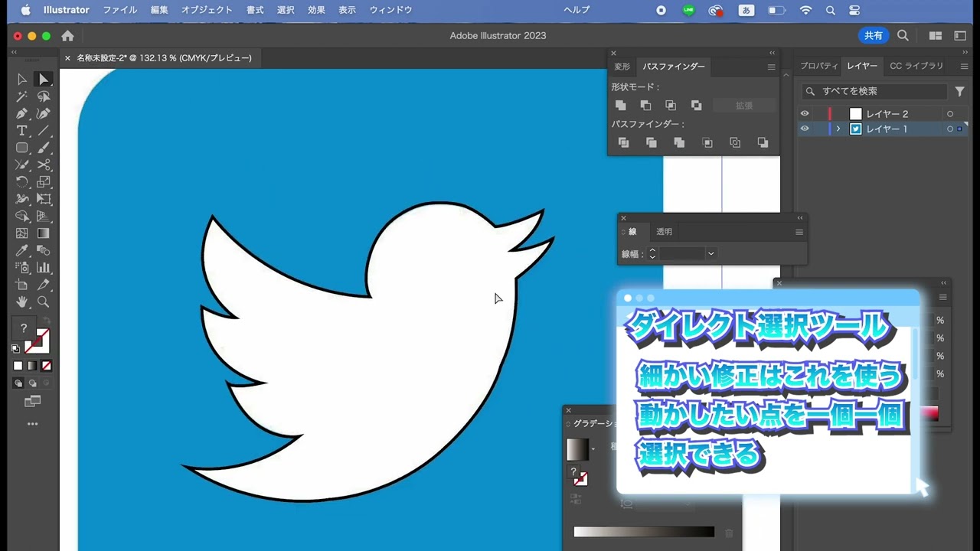Select the Magic Wand tool
The image size is (980, 551).
coord(22,96)
